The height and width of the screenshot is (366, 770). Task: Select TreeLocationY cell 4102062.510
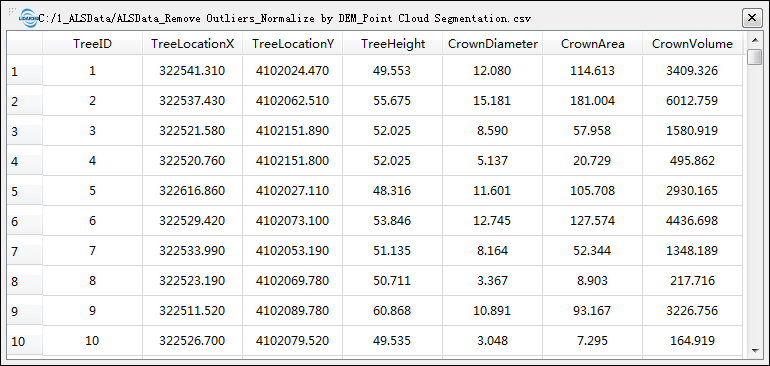293,101
